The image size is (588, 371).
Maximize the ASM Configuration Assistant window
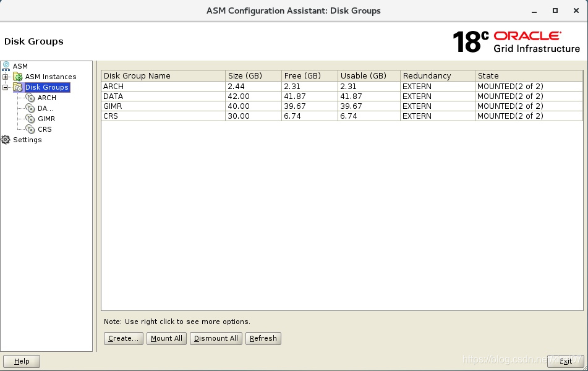pos(555,11)
